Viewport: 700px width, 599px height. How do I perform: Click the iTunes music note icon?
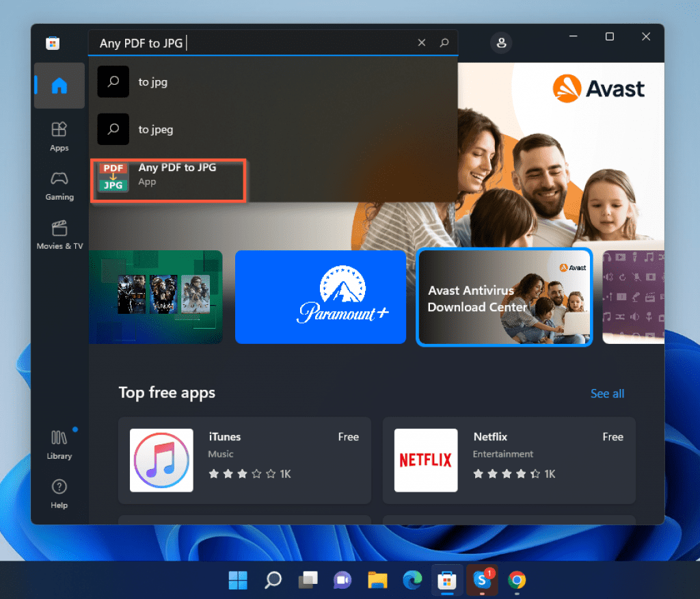(x=161, y=460)
